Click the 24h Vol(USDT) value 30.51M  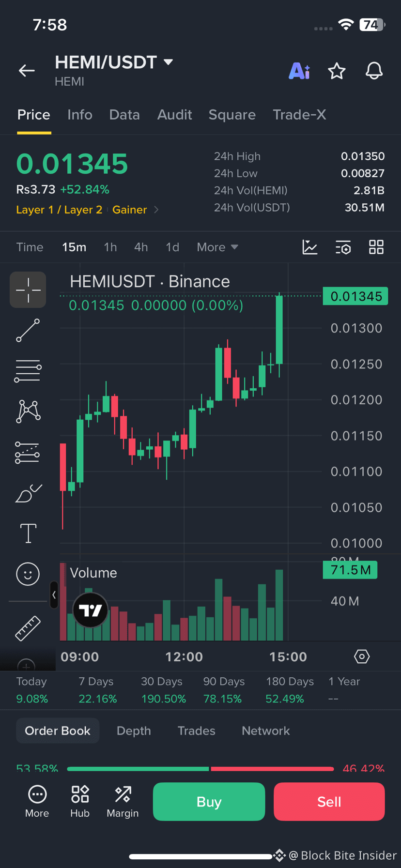(x=364, y=208)
